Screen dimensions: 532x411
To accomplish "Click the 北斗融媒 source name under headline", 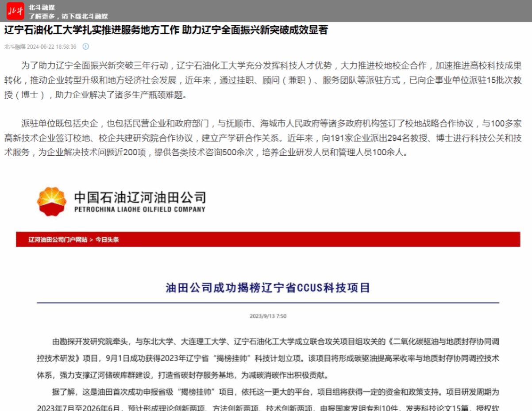I will coord(15,46).
